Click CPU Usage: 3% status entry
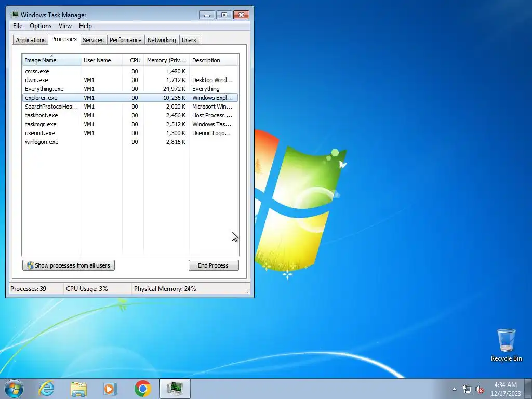The height and width of the screenshot is (399, 532). tap(87, 289)
